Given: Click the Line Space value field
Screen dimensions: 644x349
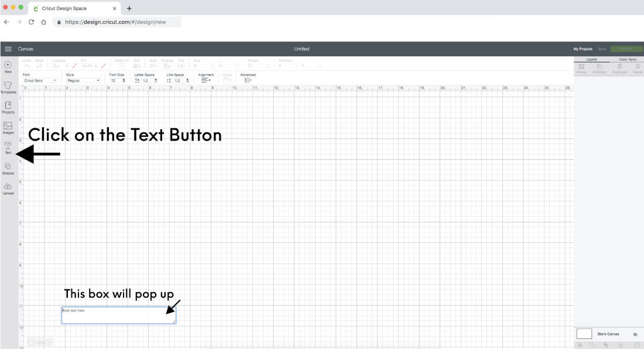Looking at the screenshot, I should tap(180, 80).
